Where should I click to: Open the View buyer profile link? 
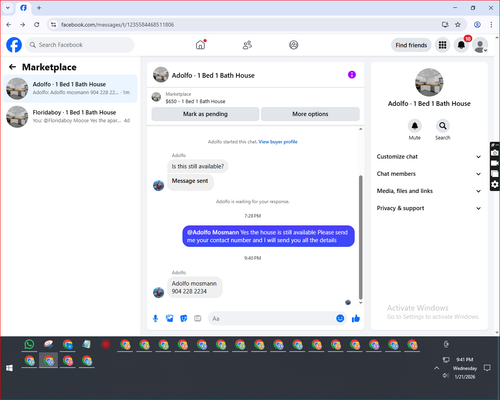(278, 142)
